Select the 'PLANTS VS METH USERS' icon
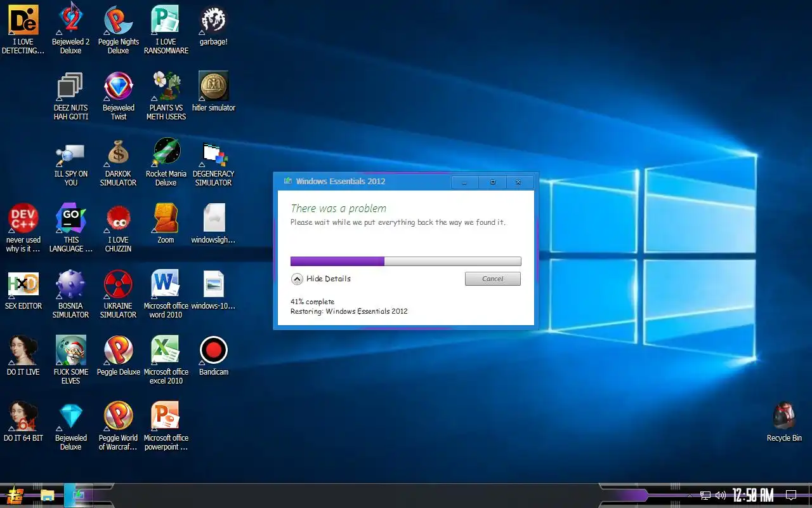The width and height of the screenshot is (812, 508). click(166, 95)
